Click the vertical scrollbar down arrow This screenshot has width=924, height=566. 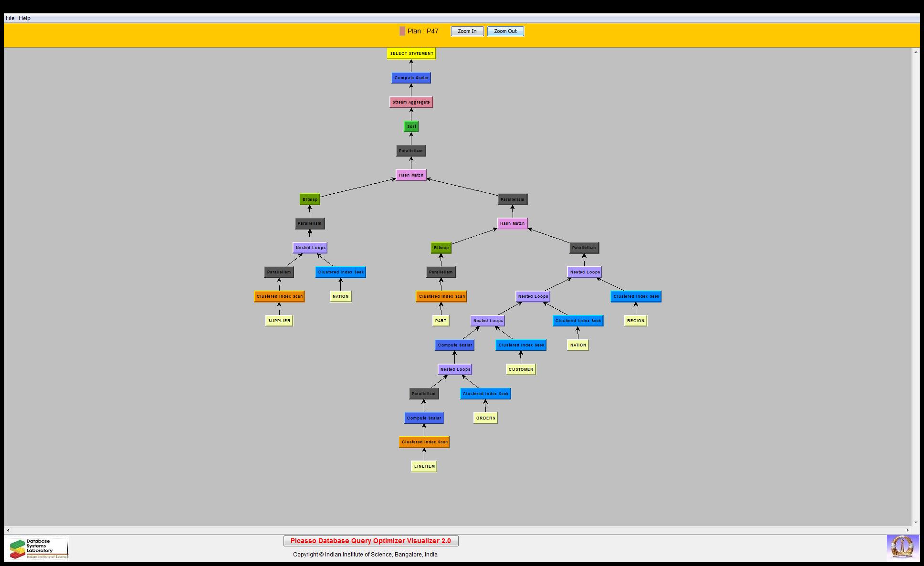(x=915, y=523)
